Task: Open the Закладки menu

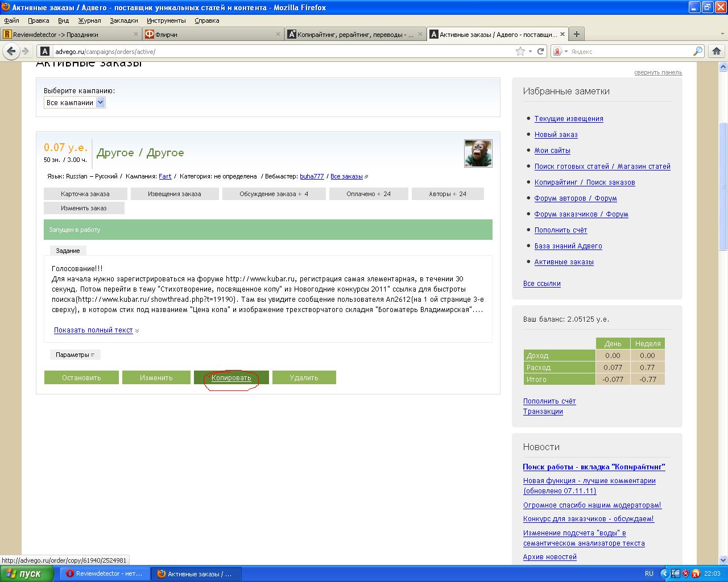Action: [124, 20]
